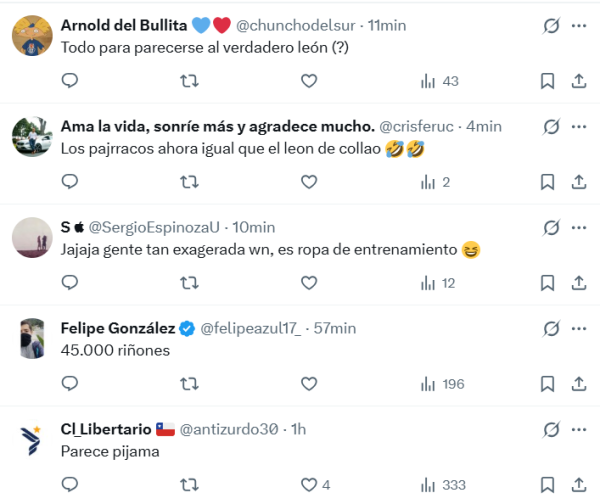Open more options menu on crisferuc's tweet
Viewport: 600px width, 504px height.
pos(579,126)
